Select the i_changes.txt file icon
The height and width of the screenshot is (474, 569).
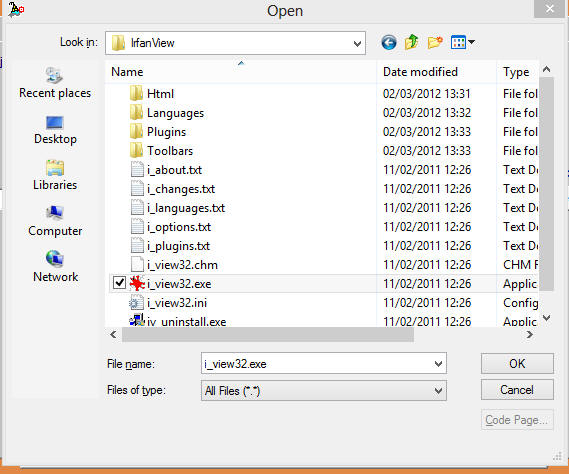tap(137, 188)
